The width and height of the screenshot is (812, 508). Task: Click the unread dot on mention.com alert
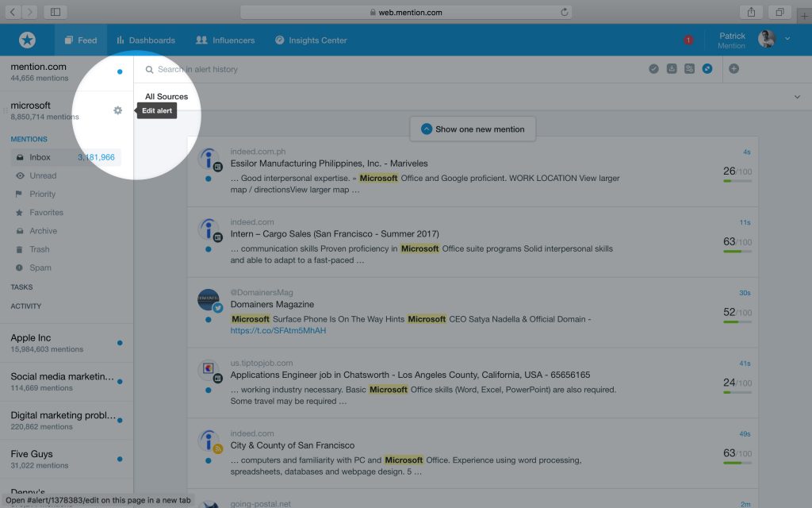(x=120, y=72)
